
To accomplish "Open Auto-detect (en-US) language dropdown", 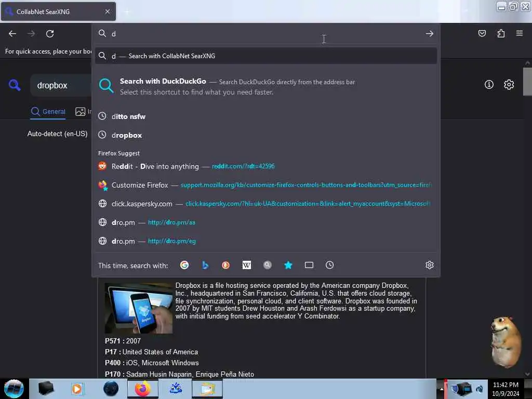I will point(57,134).
